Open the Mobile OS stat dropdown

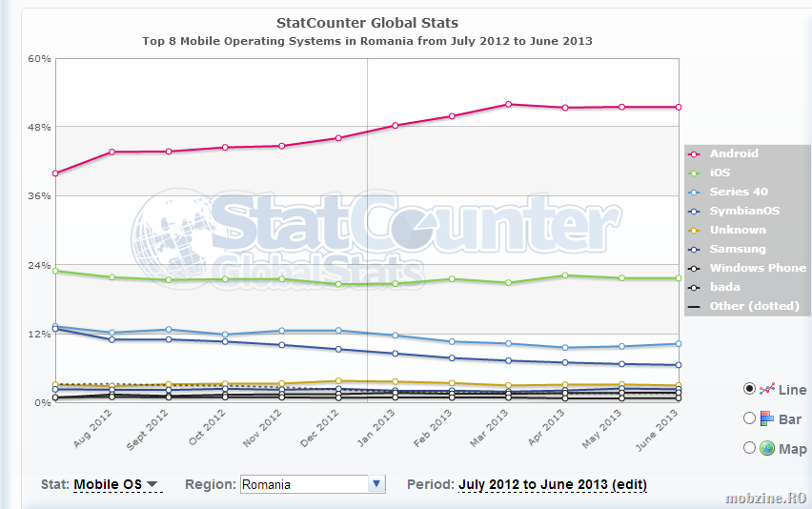coord(115,484)
